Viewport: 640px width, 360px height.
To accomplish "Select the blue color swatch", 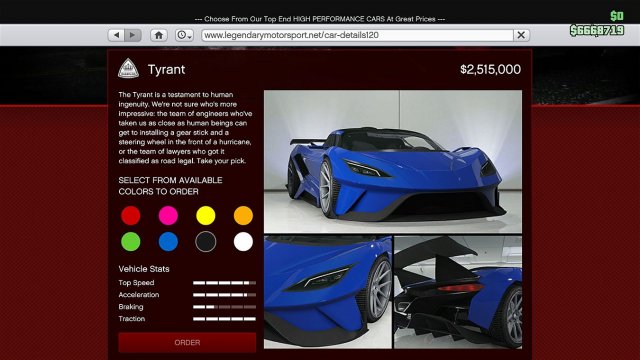I will [168, 242].
